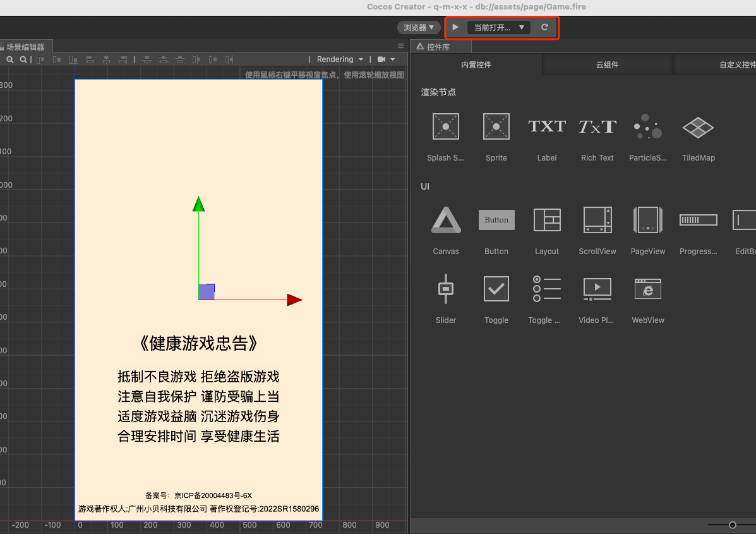The width and height of the screenshot is (756, 534).
Task: Click the play preview button
Action: [x=455, y=28]
